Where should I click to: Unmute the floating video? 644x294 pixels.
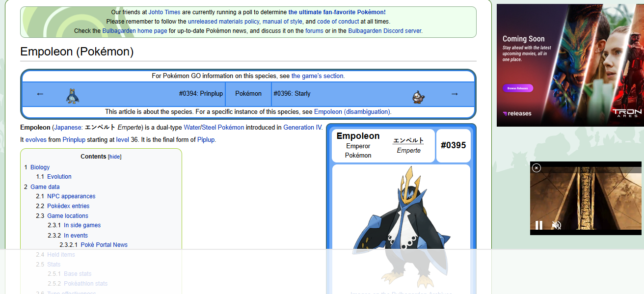pos(556,225)
